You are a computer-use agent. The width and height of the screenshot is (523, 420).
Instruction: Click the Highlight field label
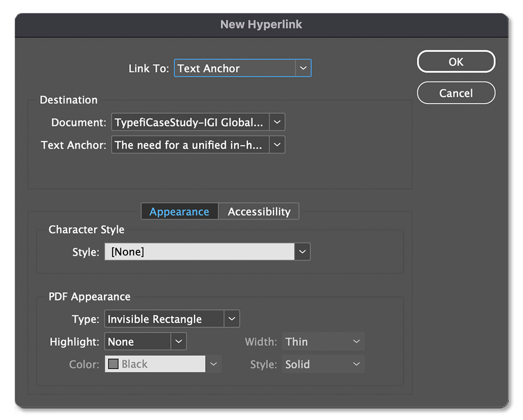point(74,342)
